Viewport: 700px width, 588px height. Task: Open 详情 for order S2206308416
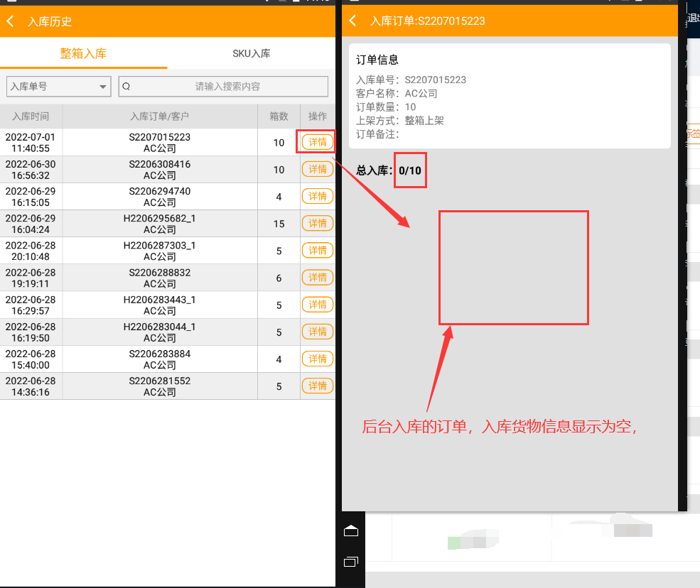(317, 169)
